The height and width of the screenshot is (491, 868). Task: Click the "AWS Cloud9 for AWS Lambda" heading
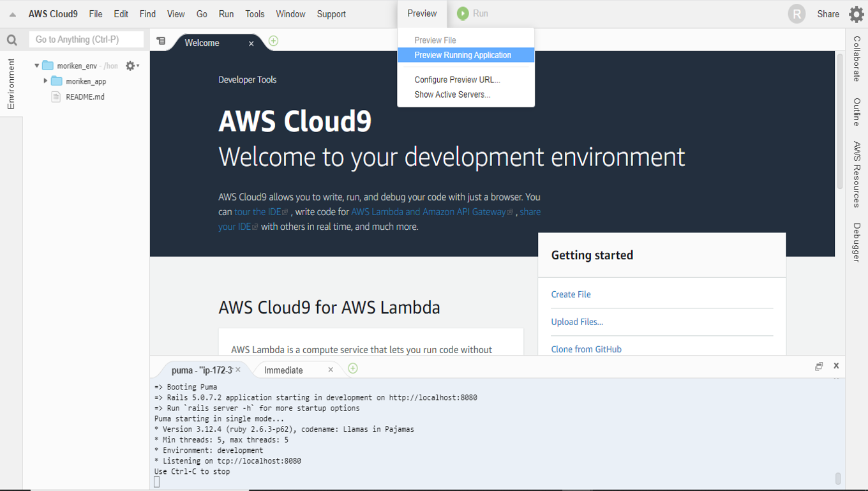point(329,308)
